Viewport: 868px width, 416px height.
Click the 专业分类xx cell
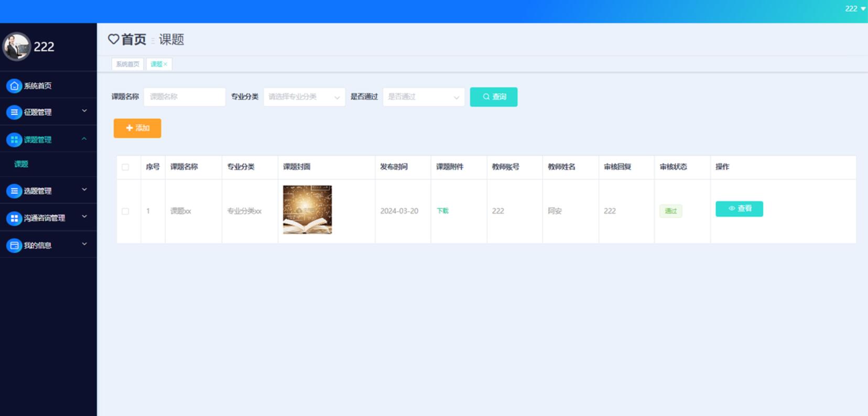(x=244, y=211)
